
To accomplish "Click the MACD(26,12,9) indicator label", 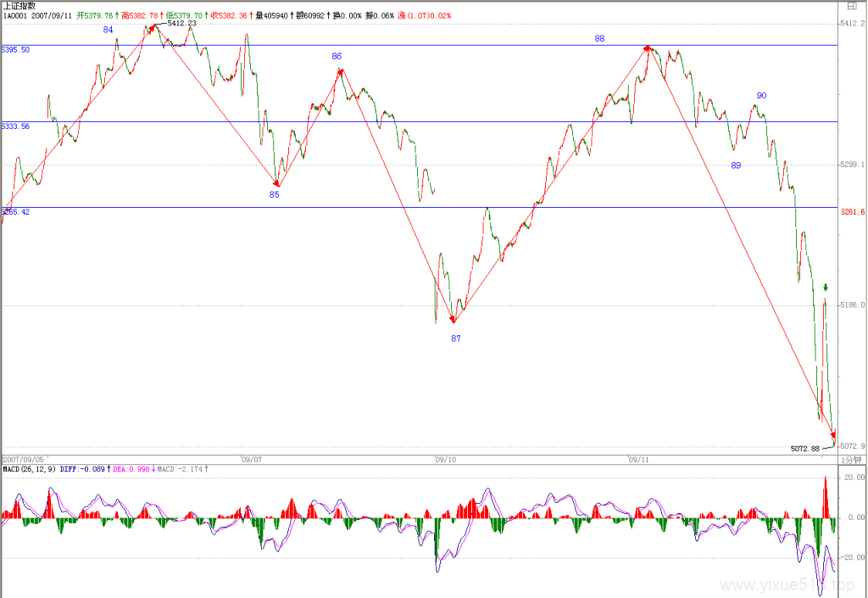I will 30,469.
